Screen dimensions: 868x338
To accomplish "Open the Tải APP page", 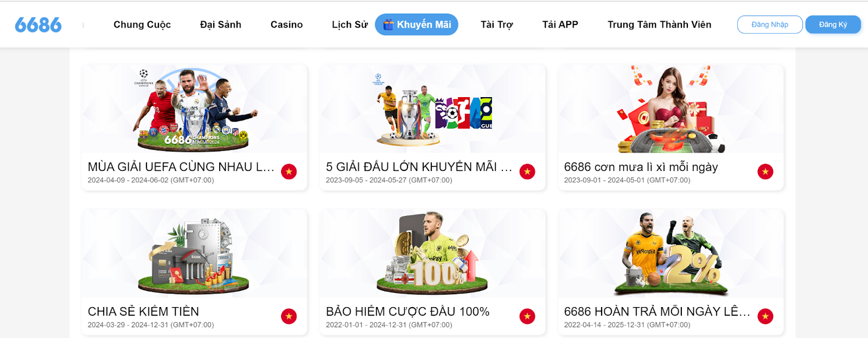I will pos(560,24).
